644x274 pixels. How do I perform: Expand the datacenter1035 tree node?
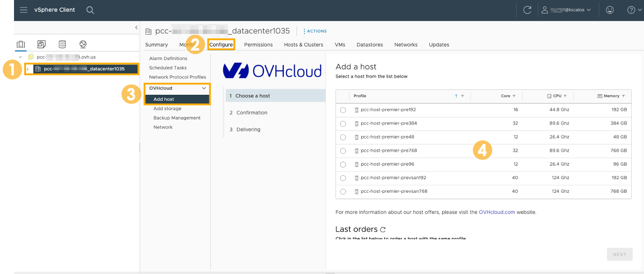click(x=28, y=69)
